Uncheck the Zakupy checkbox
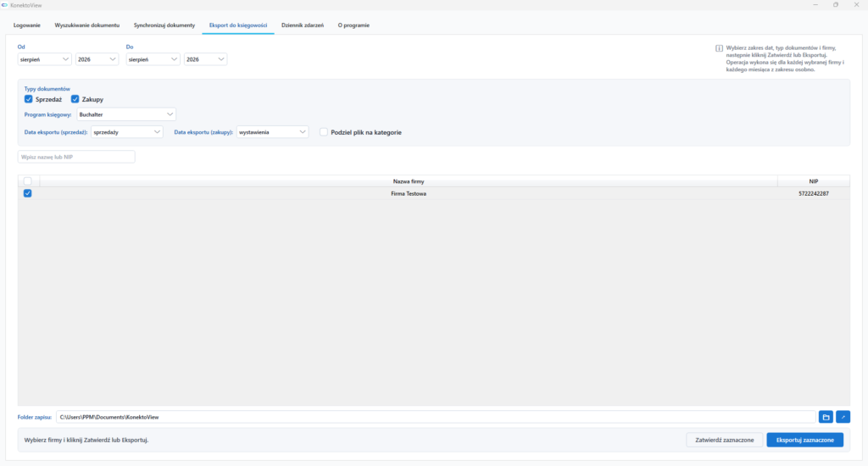 (75, 99)
